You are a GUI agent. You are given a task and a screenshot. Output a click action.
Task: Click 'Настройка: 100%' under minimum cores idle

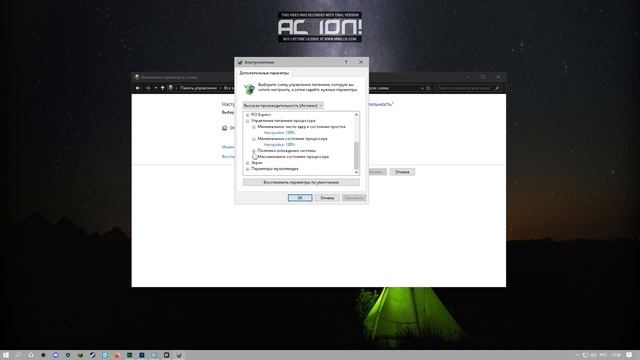click(279, 133)
